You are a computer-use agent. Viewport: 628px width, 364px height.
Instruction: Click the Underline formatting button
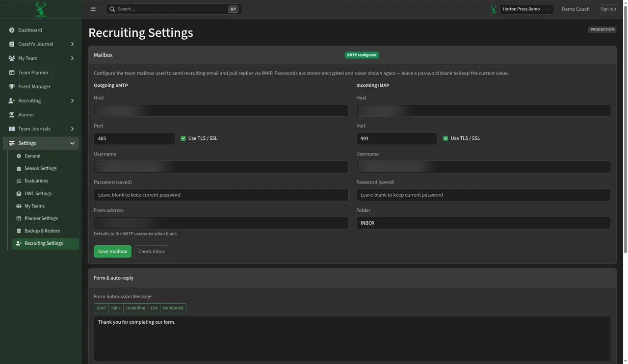[135, 308]
